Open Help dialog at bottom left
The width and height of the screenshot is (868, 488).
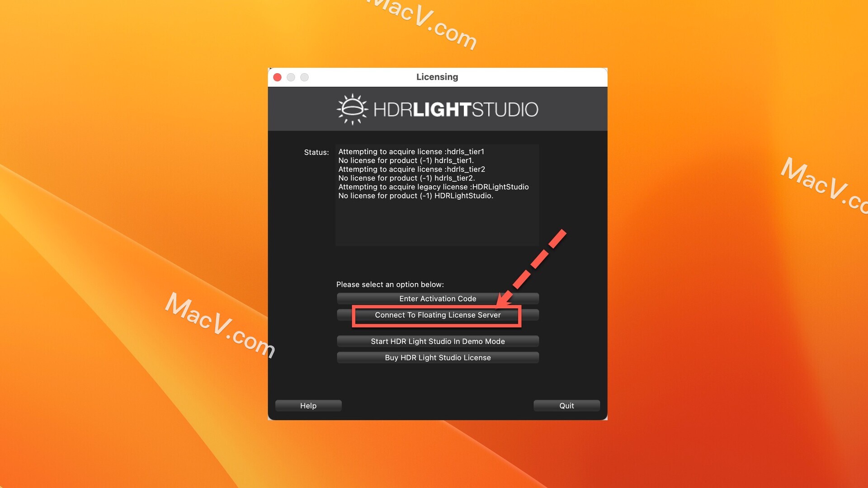[308, 405]
